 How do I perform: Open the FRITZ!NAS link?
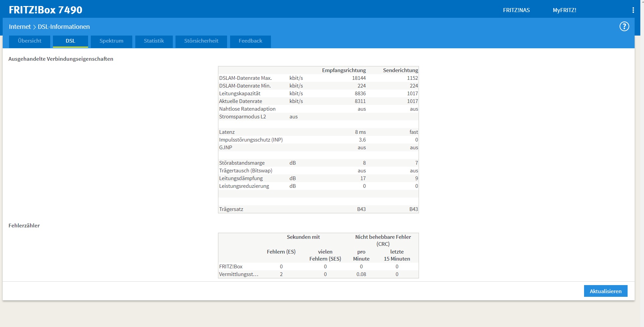[x=516, y=10]
